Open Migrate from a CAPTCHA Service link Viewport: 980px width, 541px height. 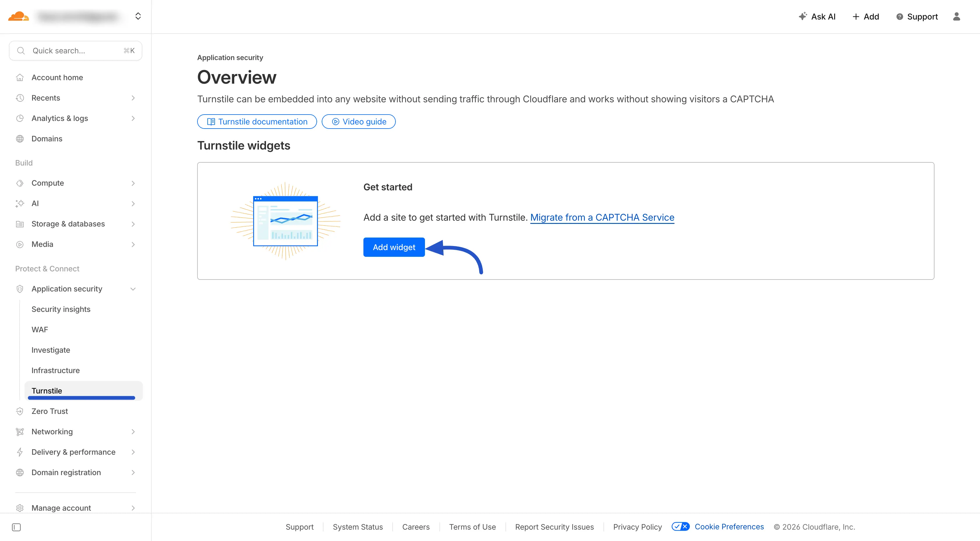[602, 217]
